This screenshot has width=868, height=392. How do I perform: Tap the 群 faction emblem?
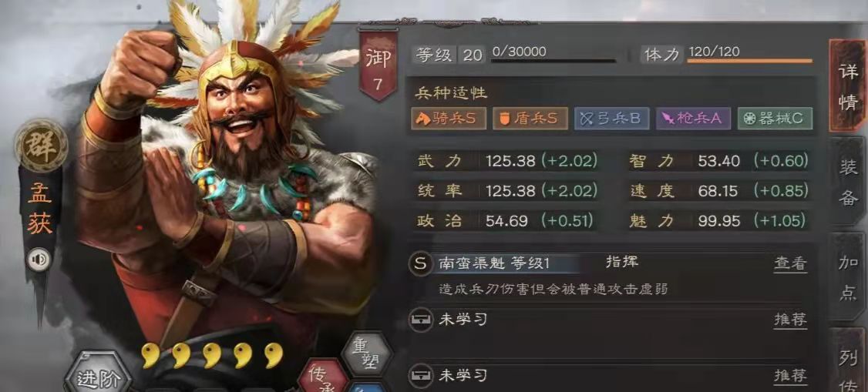[41, 146]
